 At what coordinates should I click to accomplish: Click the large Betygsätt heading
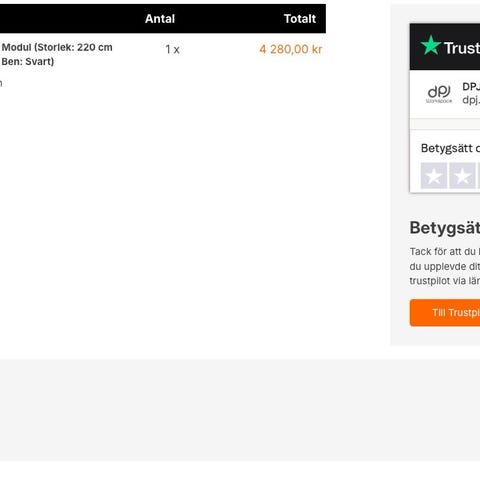(x=445, y=228)
